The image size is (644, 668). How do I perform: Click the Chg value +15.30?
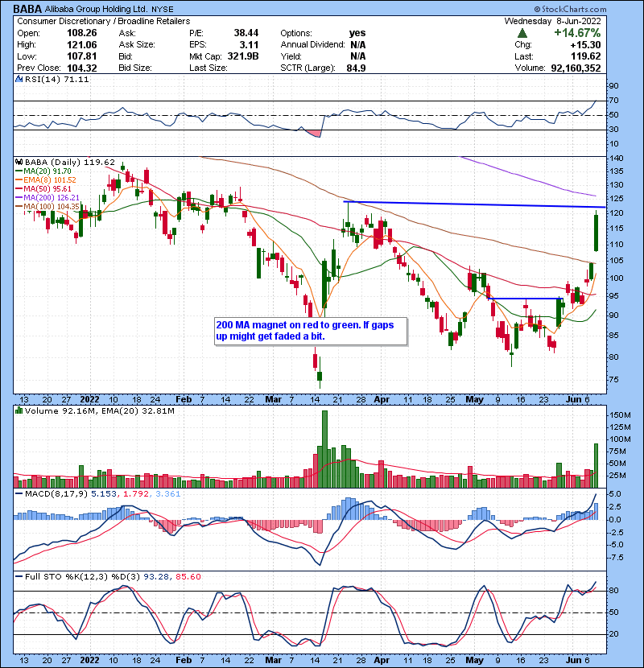[585, 45]
